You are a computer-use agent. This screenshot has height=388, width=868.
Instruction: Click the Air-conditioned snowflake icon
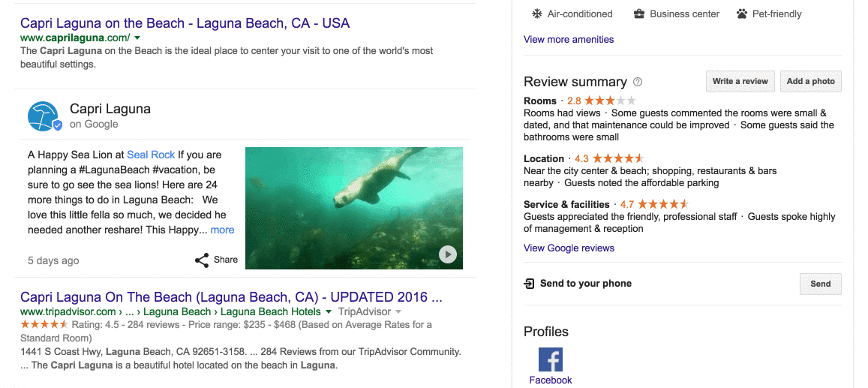click(x=536, y=14)
